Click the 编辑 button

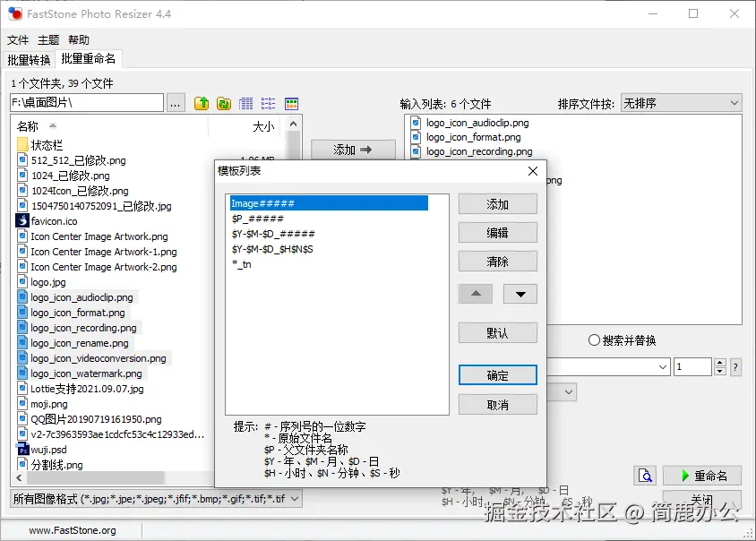(x=497, y=233)
